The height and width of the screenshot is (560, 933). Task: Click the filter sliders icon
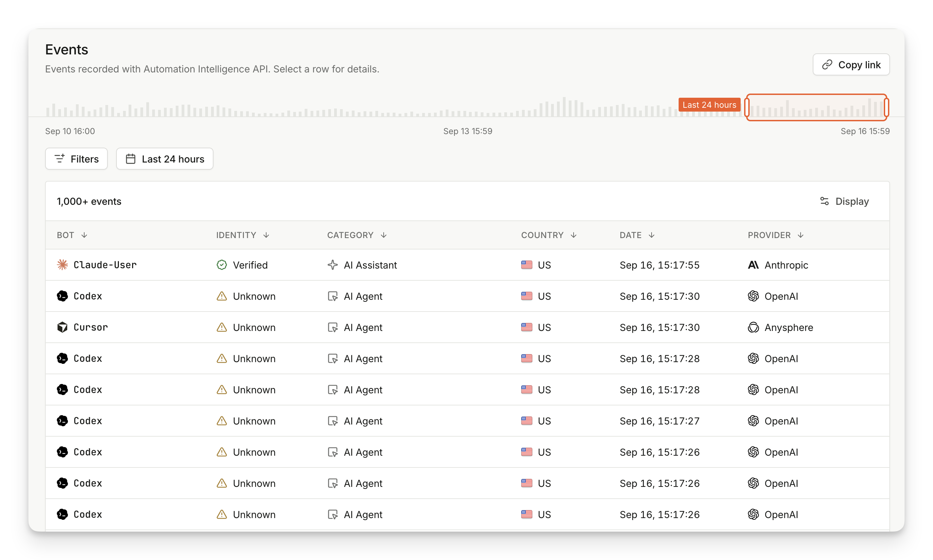tap(60, 159)
